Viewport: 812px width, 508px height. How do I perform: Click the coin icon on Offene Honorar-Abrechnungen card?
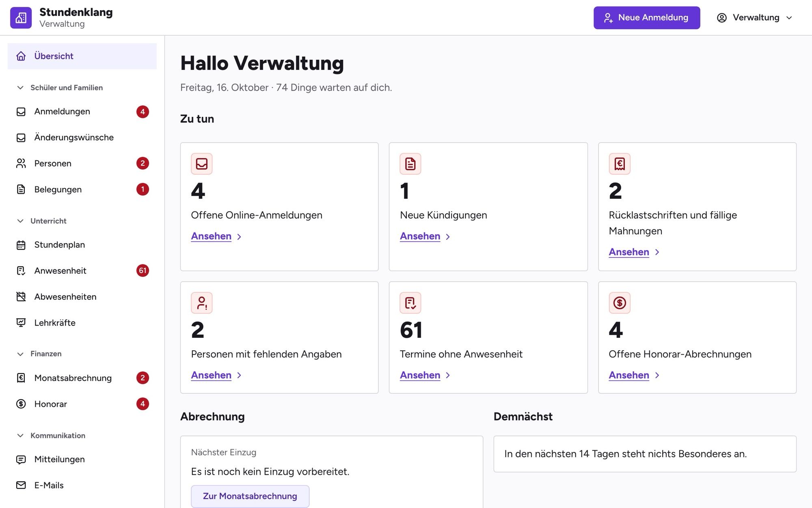click(x=620, y=303)
